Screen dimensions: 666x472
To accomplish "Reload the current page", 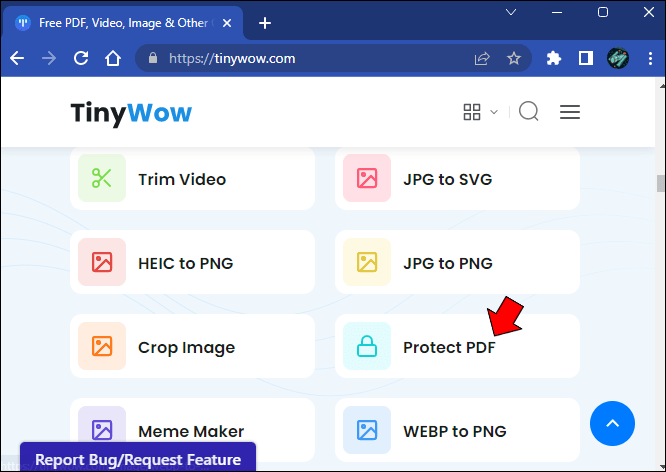I will point(81,58).
